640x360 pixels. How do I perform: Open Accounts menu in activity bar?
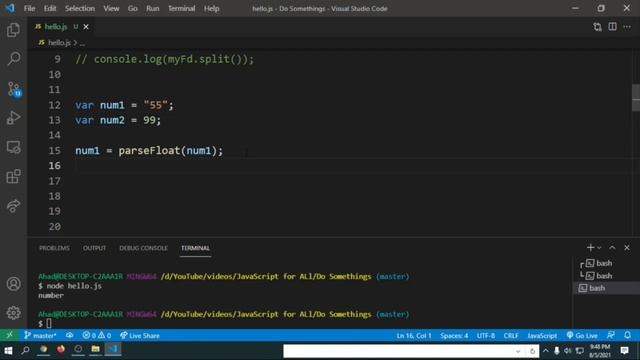tap(13, 284)
